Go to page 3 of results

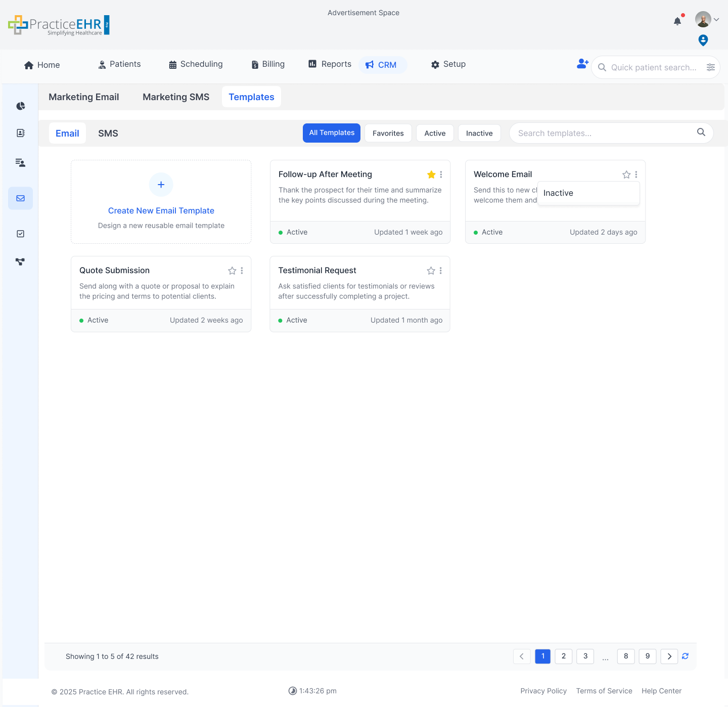[x=585, y=656]
